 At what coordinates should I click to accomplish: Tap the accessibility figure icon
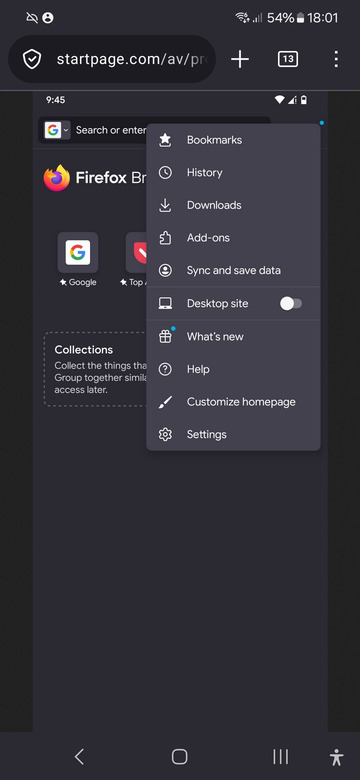click(337, 757)
